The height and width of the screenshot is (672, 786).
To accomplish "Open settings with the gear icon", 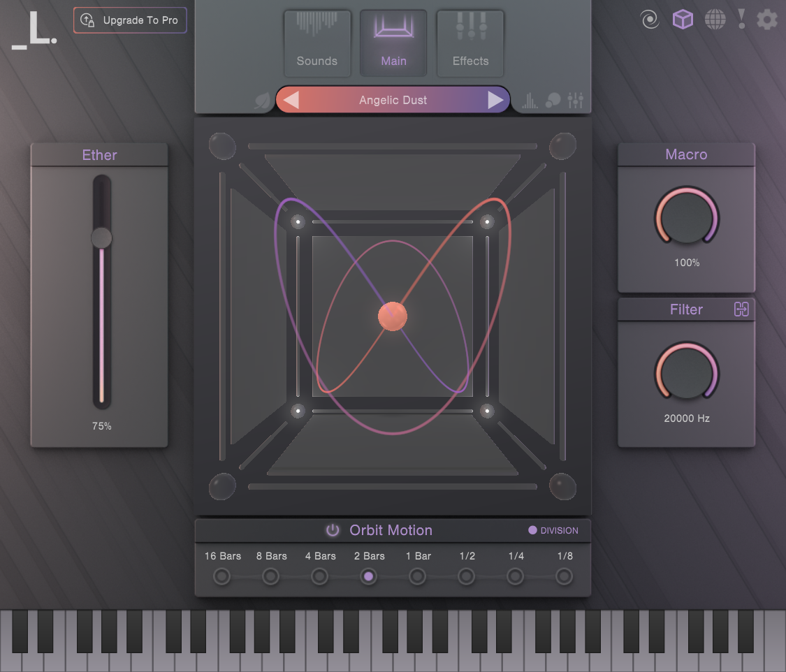I will [x=767, y=20].
